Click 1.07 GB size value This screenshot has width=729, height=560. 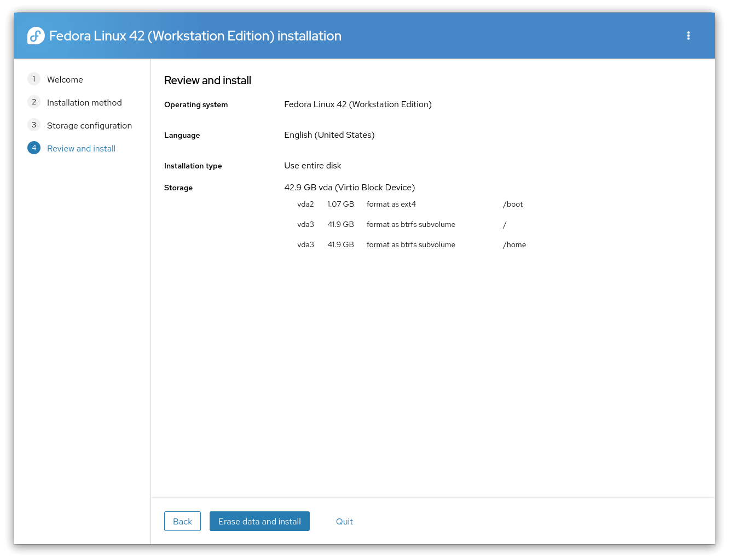pos(340,204)
